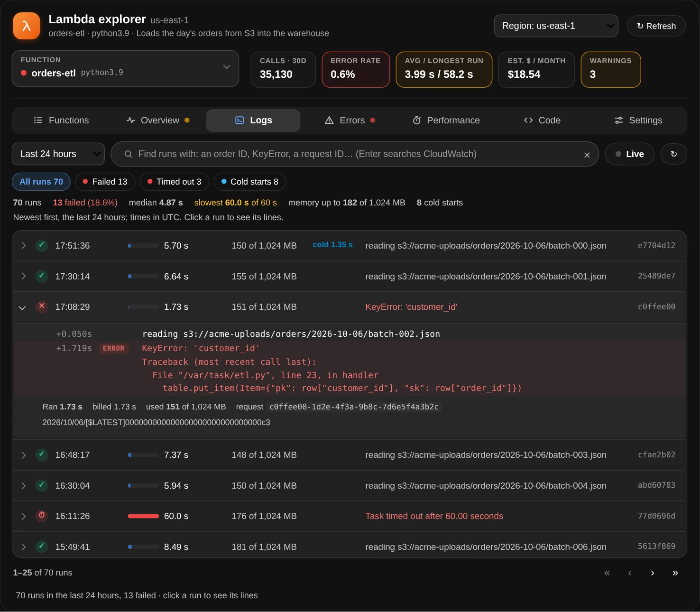
Task: Switch to the Functions tab
Action: (62, 121)
